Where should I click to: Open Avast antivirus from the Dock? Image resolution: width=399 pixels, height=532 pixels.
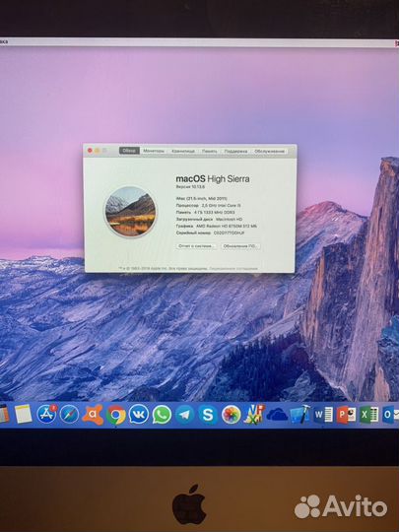pos(93,415)
